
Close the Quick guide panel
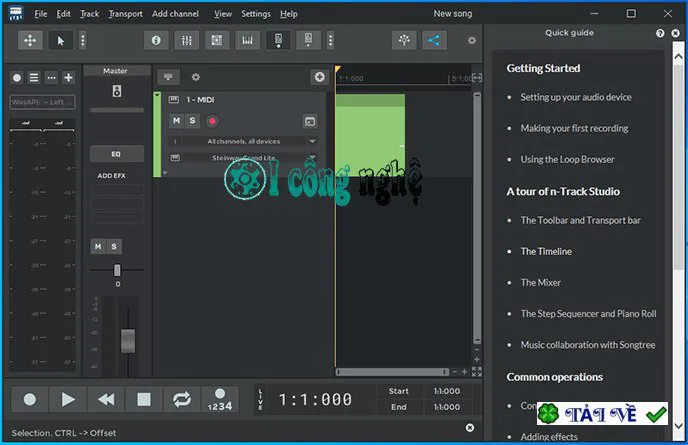point(675,33)
